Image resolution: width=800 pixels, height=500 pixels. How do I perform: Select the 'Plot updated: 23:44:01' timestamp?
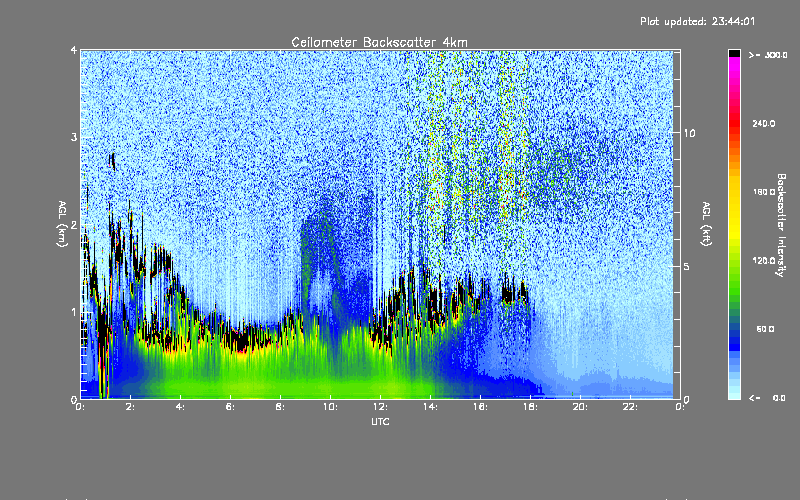coord(697,21)
